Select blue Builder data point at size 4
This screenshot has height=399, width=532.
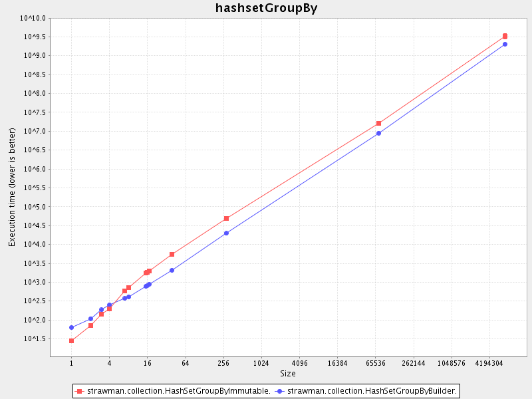109,305
